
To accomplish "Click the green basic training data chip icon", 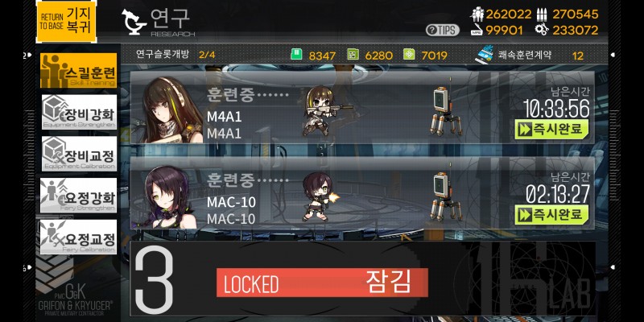I will pos(296,55).
